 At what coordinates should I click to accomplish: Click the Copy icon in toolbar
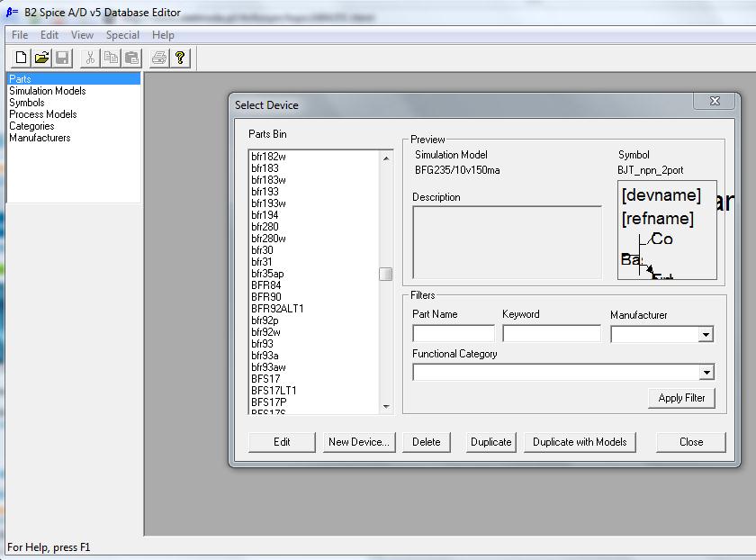[x=111, y=58]
